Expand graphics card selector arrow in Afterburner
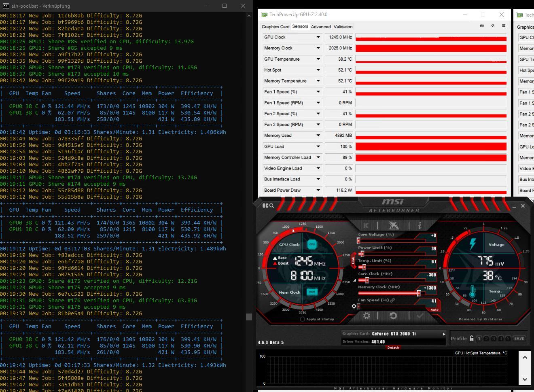Image resolution: width=534 pixels, height=392 pixels. (444, 334)
